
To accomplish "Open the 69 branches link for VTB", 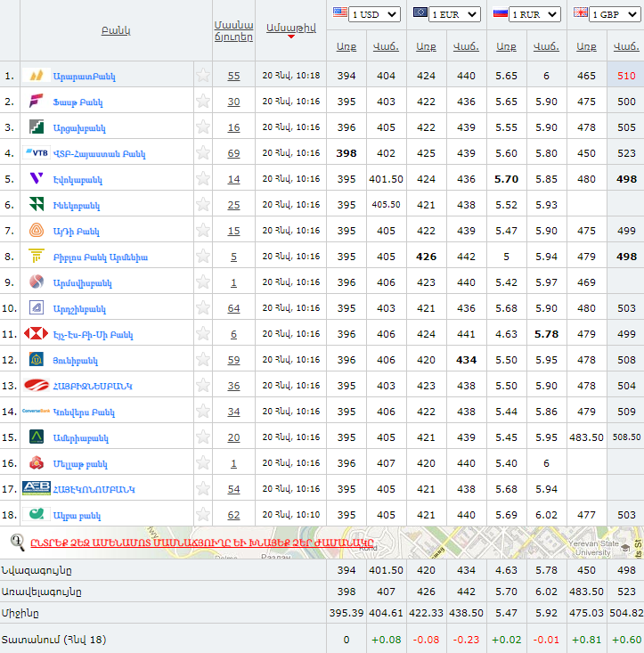I will (x=233, y=153).
